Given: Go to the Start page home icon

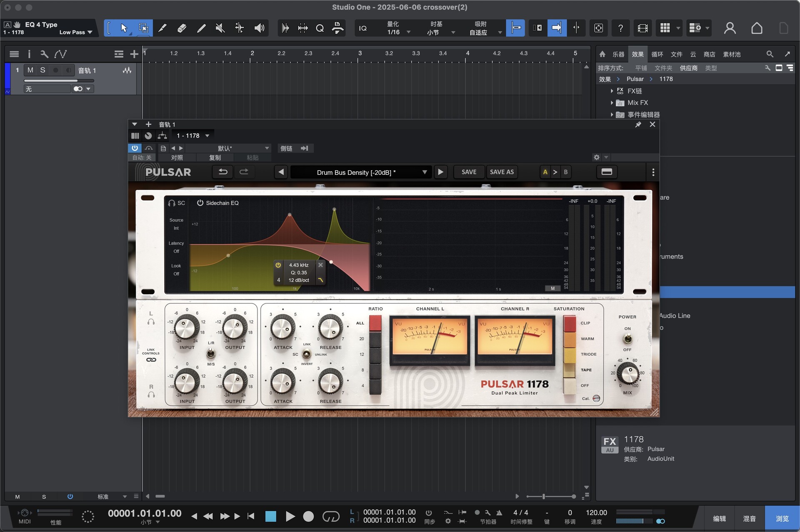Looking at the screenshot, I should point(757,28).
